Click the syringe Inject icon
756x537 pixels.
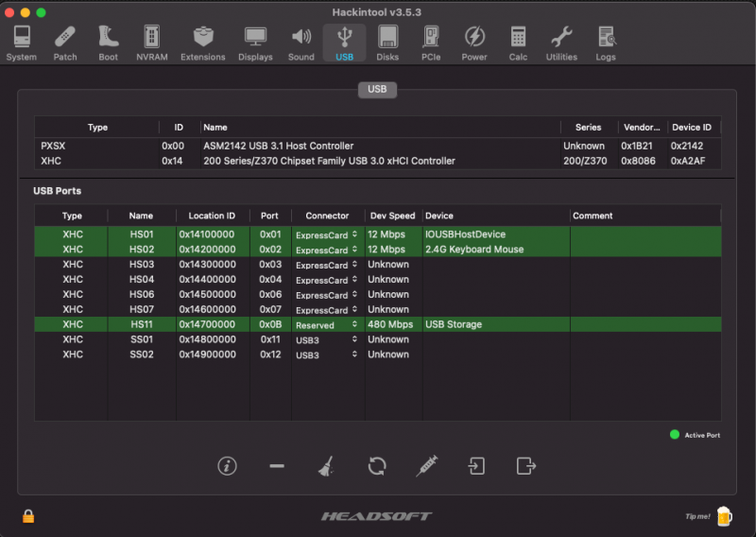coord(427,465)
